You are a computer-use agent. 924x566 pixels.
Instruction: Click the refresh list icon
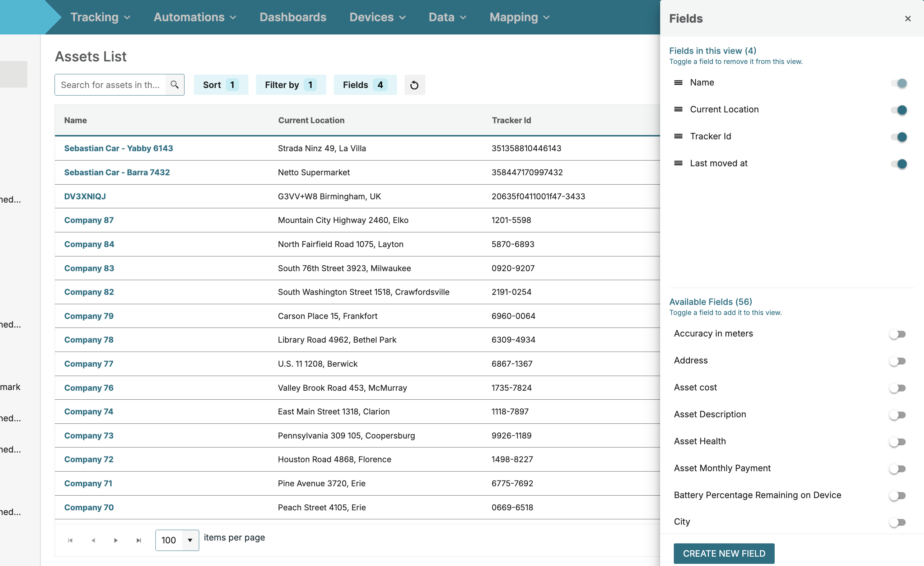414,85
